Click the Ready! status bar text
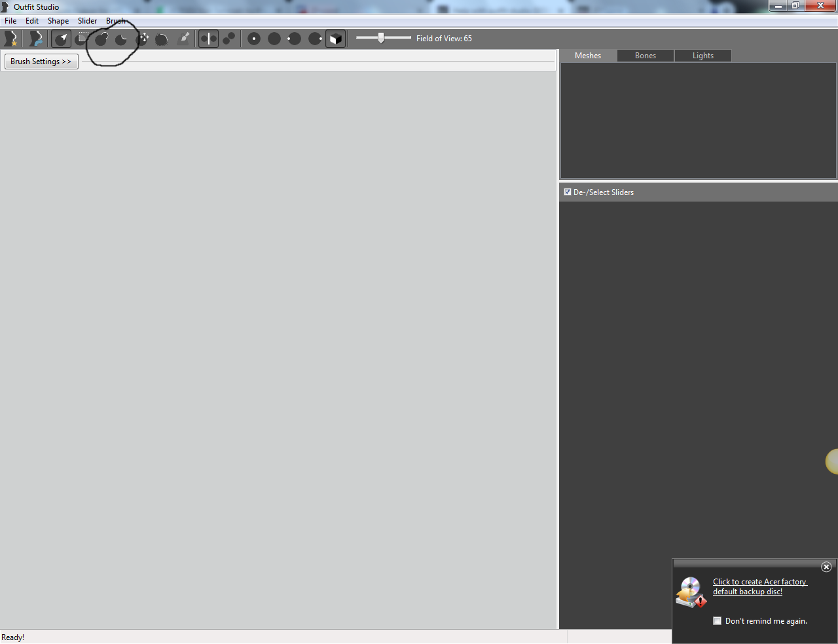Screen dimensions: 838x644 click(x=13, y=637)
